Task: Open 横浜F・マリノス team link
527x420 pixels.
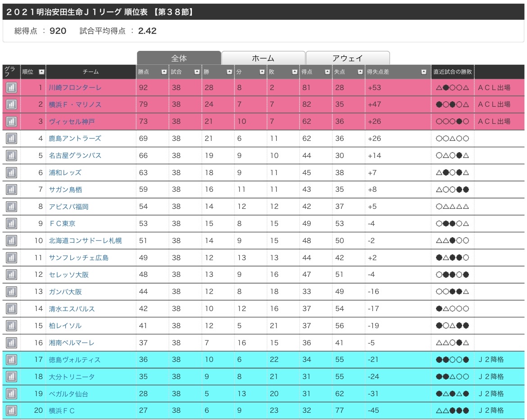Action: [x=75, y=104]
